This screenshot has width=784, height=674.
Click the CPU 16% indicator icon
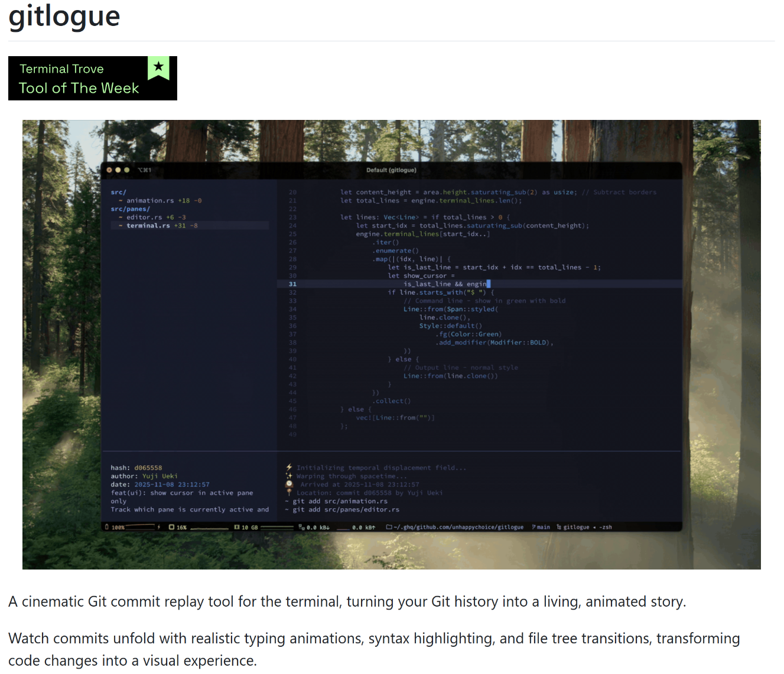[x=171, y=527]
